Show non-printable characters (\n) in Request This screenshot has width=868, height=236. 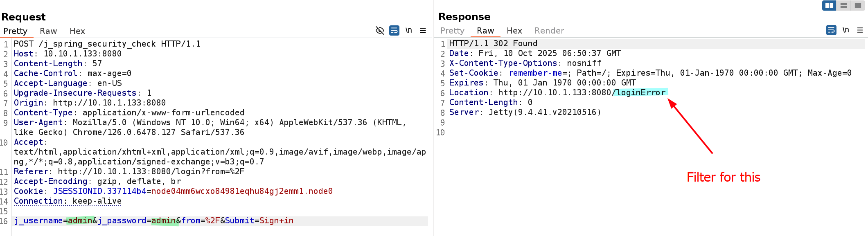click(x=408, y=31)
